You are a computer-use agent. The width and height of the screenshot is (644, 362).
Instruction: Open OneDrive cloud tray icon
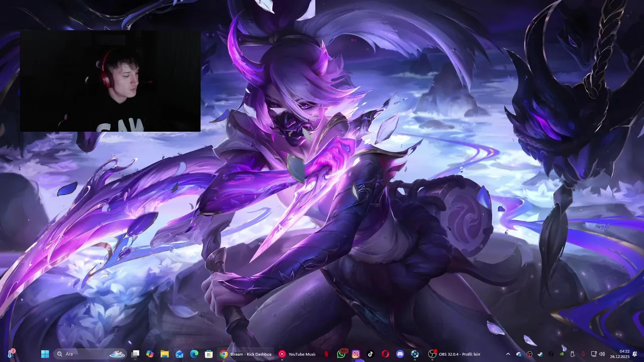(x=519, y=354)
